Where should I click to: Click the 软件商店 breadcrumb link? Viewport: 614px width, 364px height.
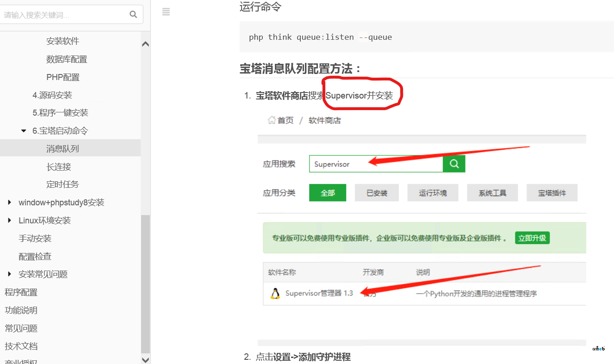pos(325,120)
